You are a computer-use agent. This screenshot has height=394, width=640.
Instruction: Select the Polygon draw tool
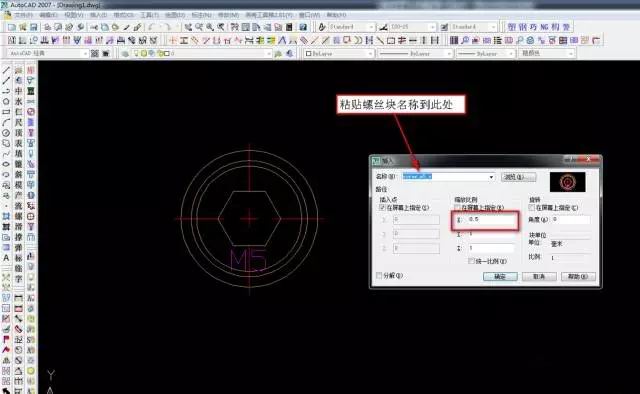point(6,101)
